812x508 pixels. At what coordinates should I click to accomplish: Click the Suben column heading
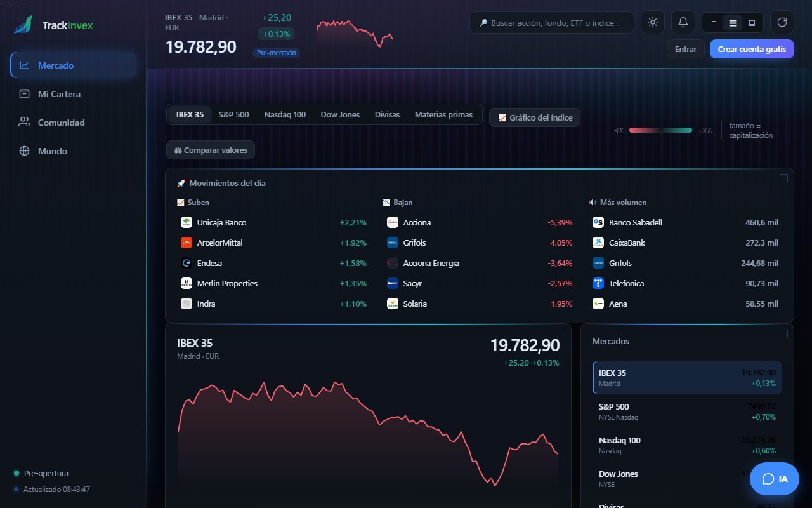coord(193,203)
